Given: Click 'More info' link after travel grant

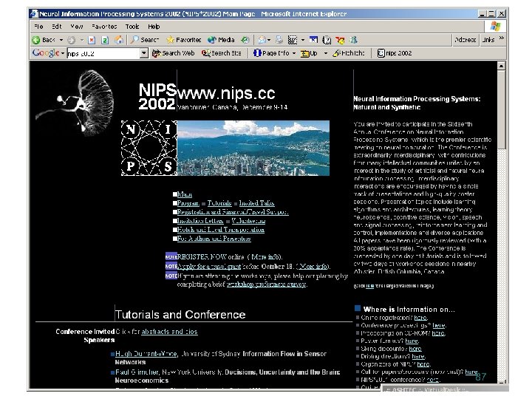Looking at the screenshot, I should [313, 266].
